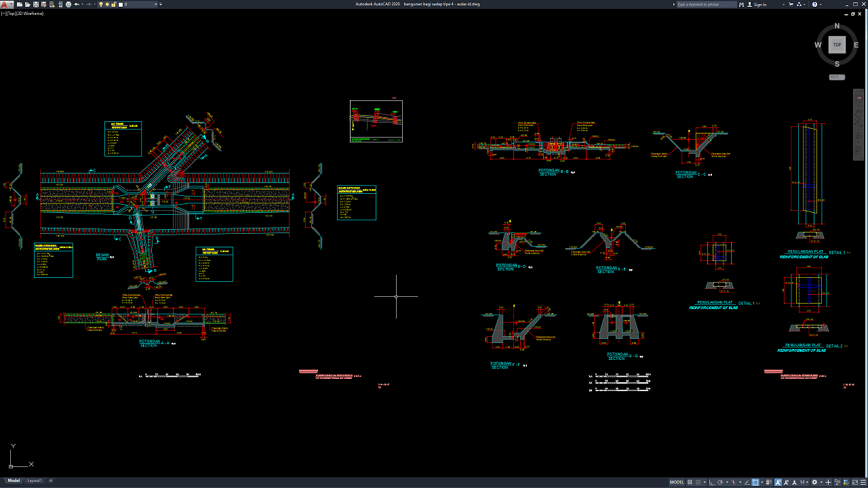Image resolution: width=868 pixels, height=488 pixels.
Task: Switch to the Layout1 tab
Action: (35, 481)
